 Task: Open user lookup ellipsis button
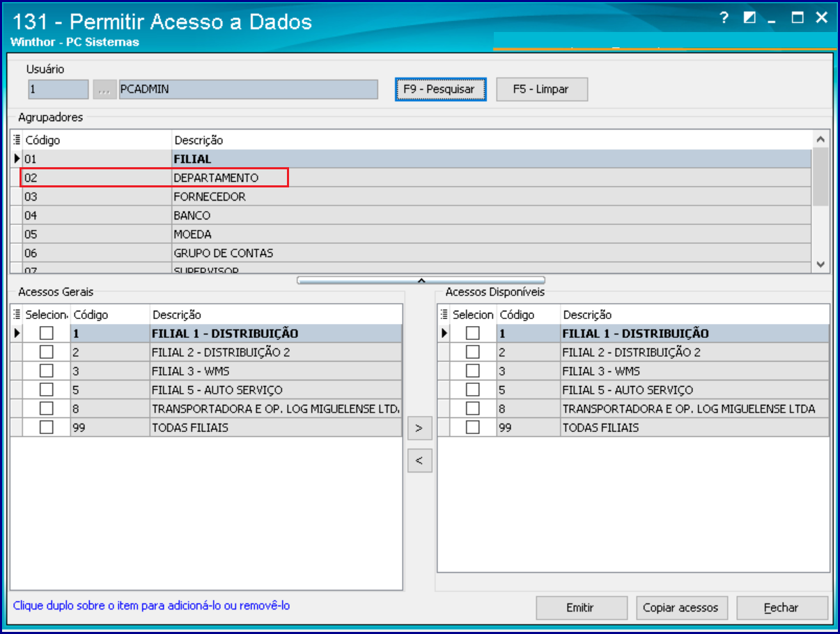pos(104,89)
